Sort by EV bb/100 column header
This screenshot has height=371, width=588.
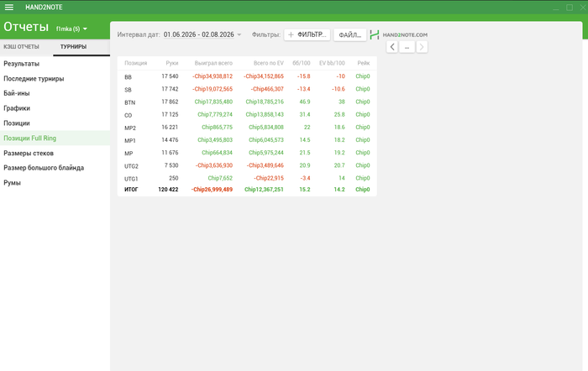332,63
